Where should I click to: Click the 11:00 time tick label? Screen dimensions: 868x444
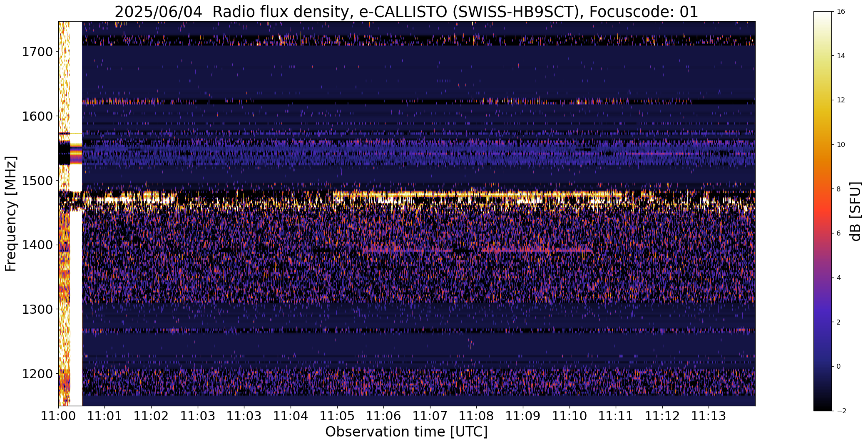pos(58,416)
